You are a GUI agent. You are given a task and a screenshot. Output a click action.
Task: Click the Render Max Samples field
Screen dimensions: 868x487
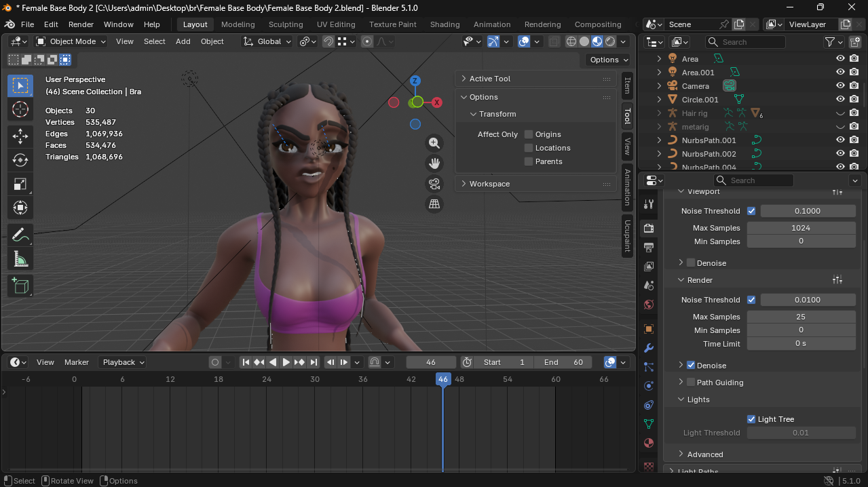click(x=801, y=317)
